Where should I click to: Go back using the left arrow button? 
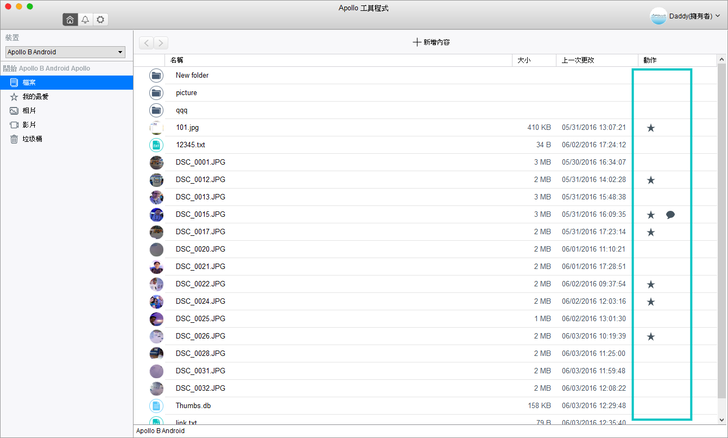147,43
